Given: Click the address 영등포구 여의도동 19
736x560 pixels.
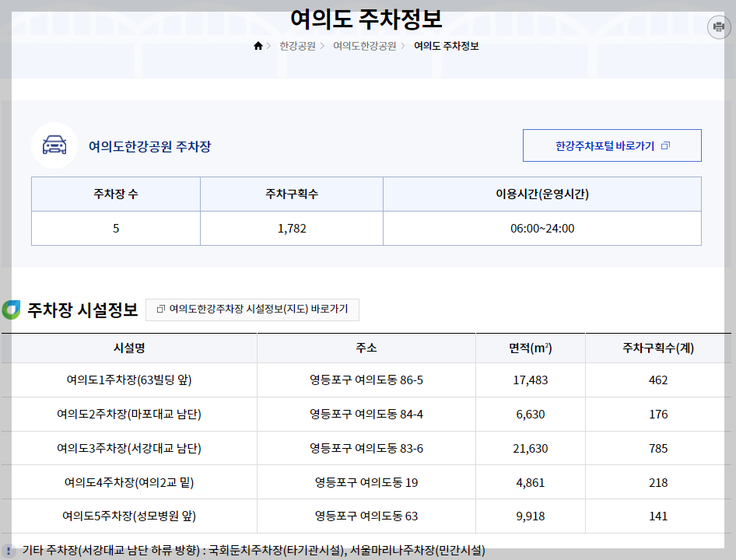Looking at the screenshot, I should point(366,481).
